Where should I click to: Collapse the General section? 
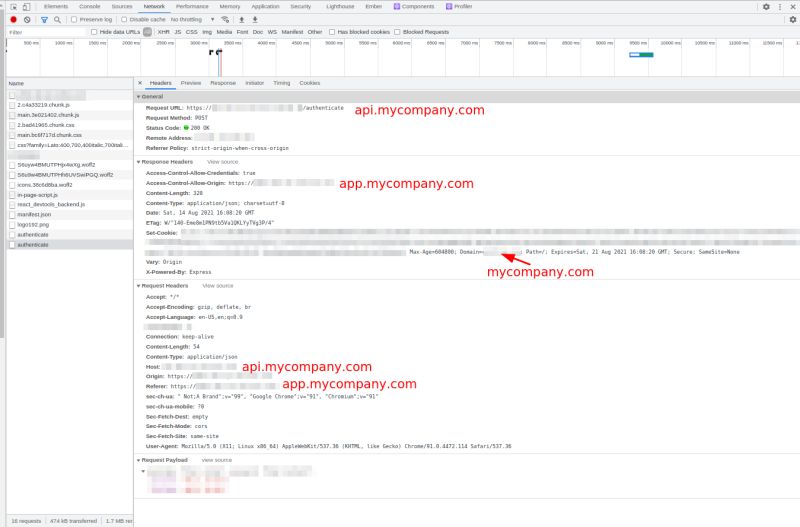pyautogui.click(x=138, y=96)
